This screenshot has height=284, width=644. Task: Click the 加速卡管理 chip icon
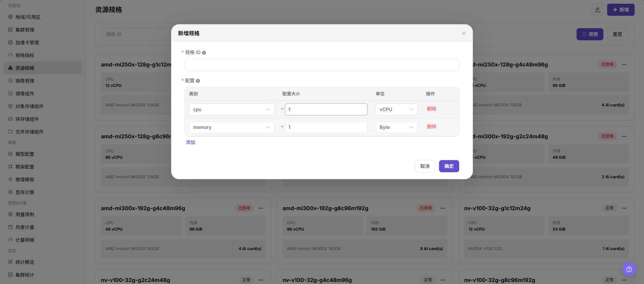[10, 42]
